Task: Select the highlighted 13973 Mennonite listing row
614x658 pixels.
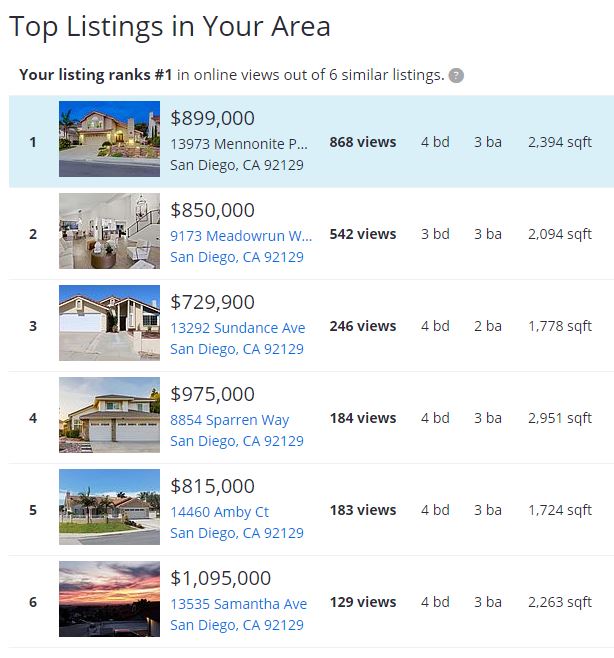Action: coord(311,141)
